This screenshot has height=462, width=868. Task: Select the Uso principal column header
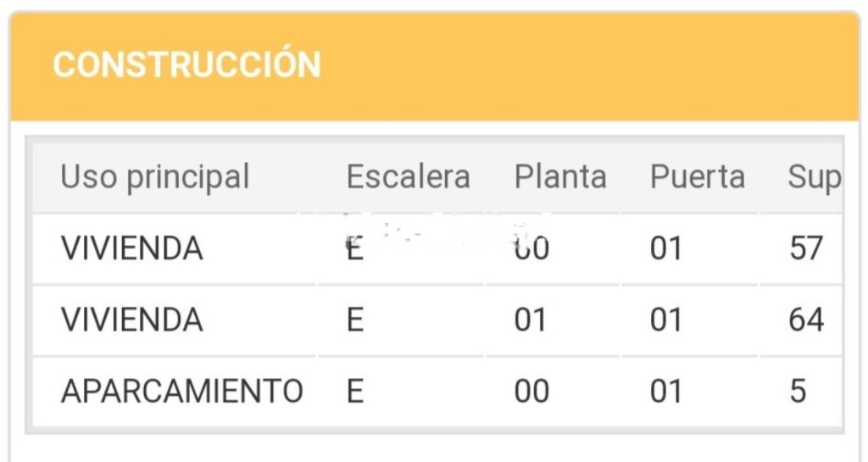click(x=154, y=177)
